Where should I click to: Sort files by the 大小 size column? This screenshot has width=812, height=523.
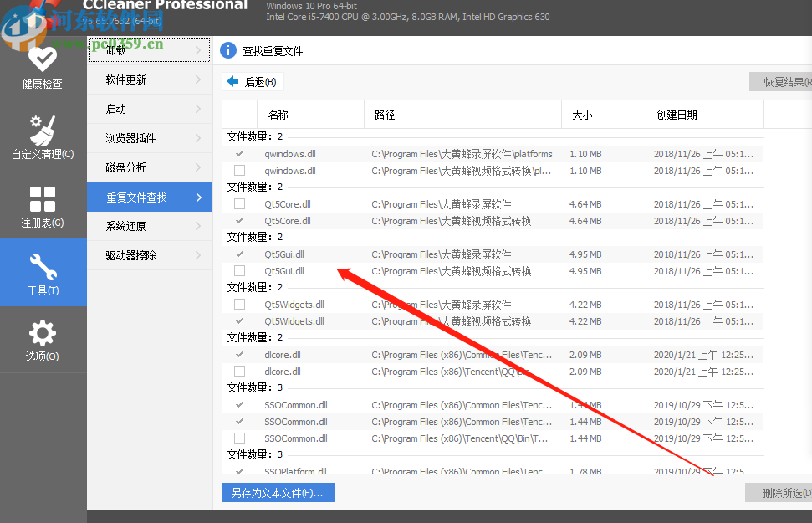[582, 114]
